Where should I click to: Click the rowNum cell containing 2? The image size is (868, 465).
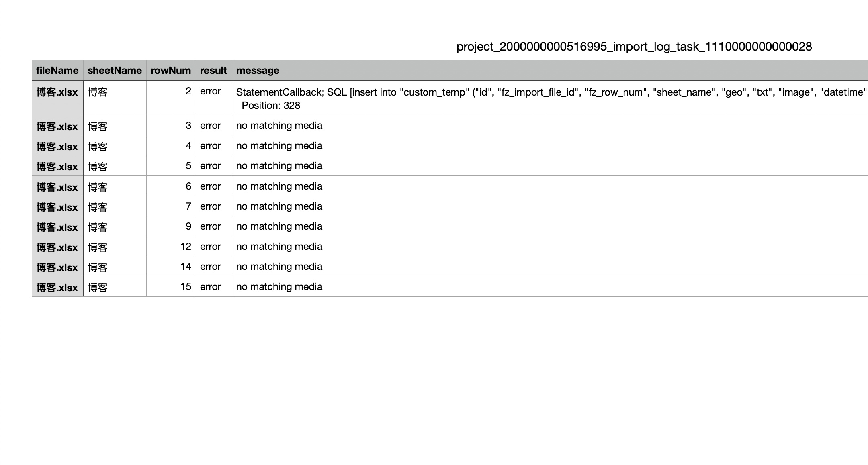[171, 98]
